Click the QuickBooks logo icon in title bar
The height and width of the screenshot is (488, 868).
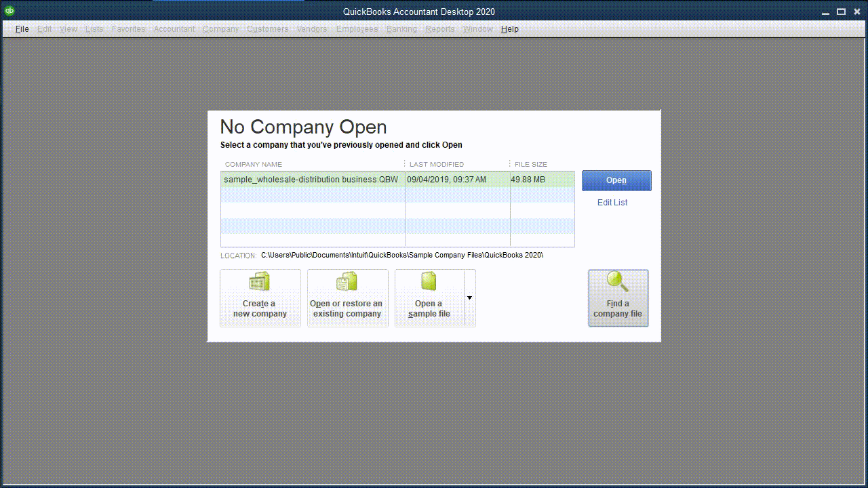(9, 11)
